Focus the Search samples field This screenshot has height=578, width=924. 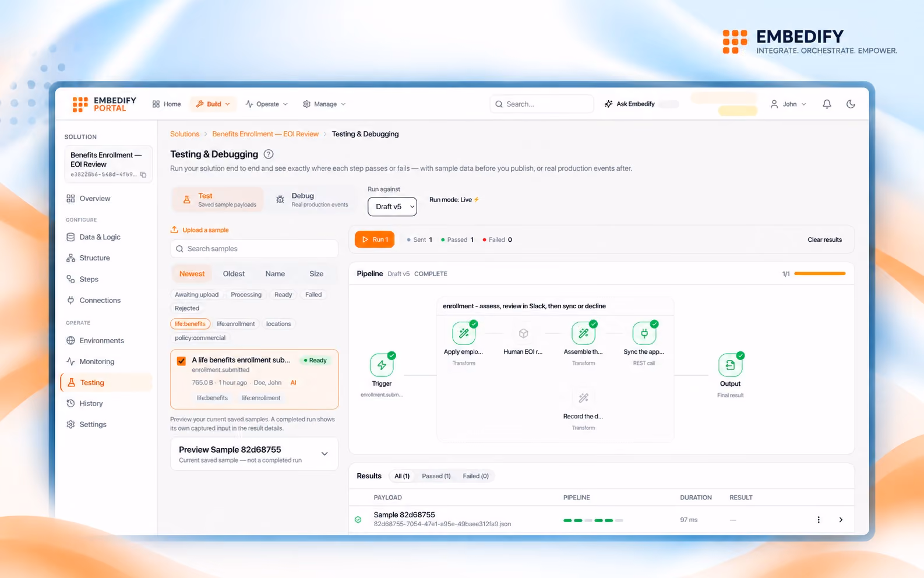254,249
